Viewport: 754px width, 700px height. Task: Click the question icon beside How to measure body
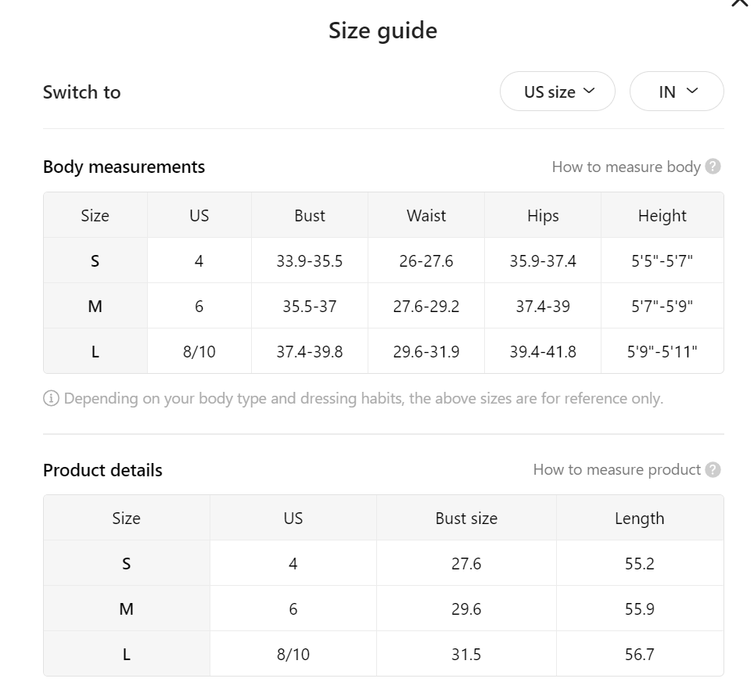(713, 167)
